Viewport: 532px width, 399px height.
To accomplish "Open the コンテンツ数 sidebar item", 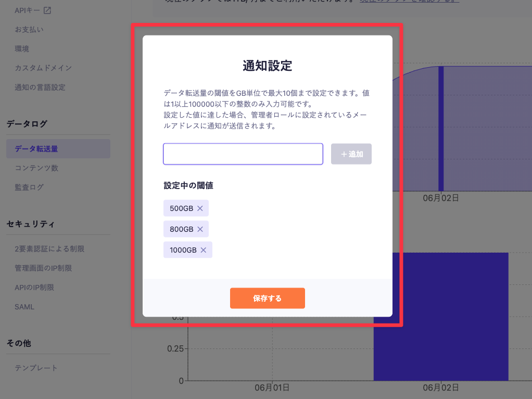I will coord(36,168).
